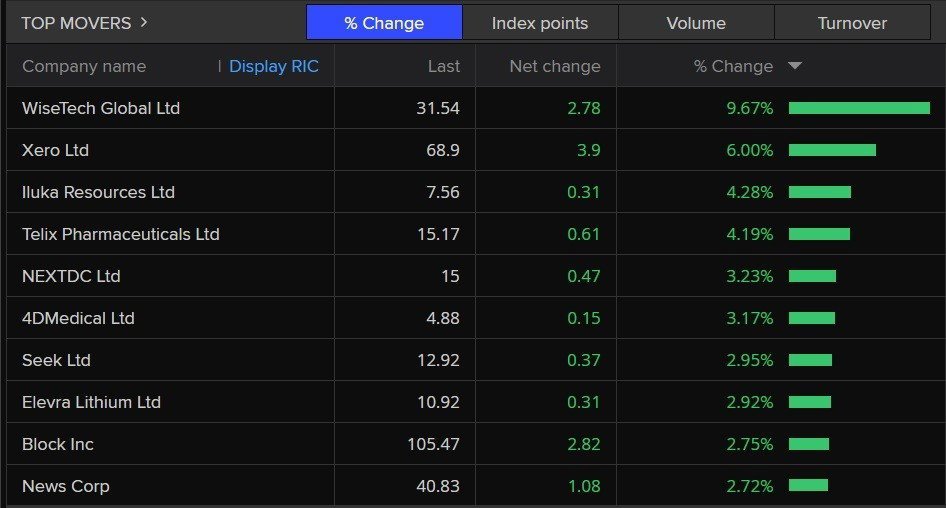Select 4DMedical Ltd company name
This screenshot has height=508, width=946.
tap(78, 318)
